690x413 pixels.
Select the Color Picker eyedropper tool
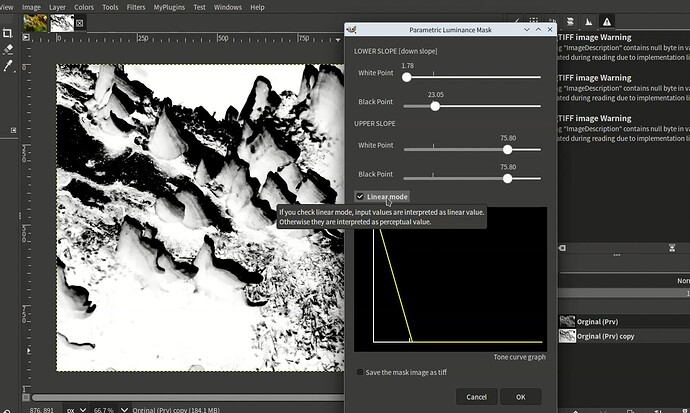coord(7,66)
